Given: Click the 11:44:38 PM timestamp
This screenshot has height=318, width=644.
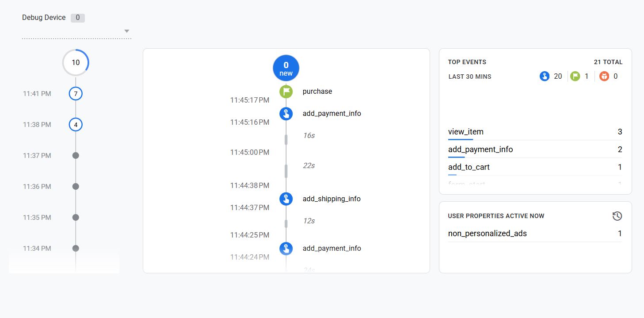Looking at the screenshot, I should (250, 186).
